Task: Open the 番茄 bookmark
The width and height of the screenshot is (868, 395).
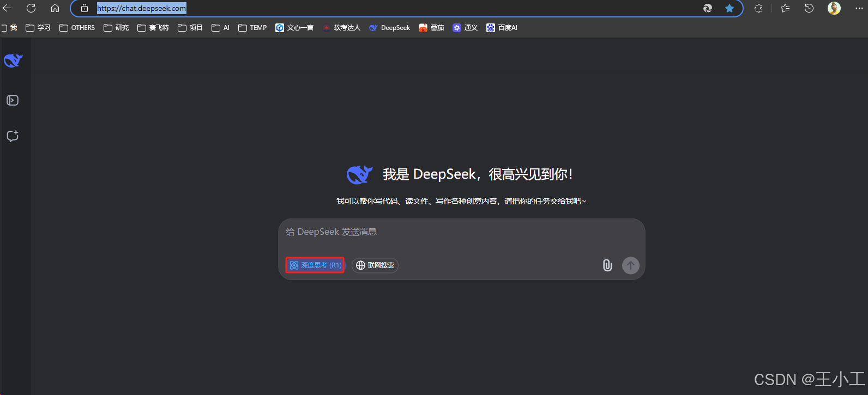Action: (431, 28)
